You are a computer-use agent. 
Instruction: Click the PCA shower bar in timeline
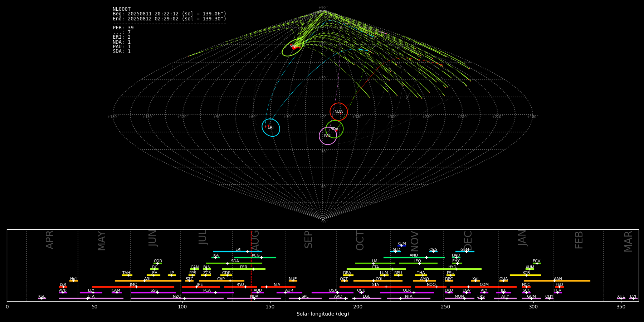pyautogui.click(x=208, y=293)
